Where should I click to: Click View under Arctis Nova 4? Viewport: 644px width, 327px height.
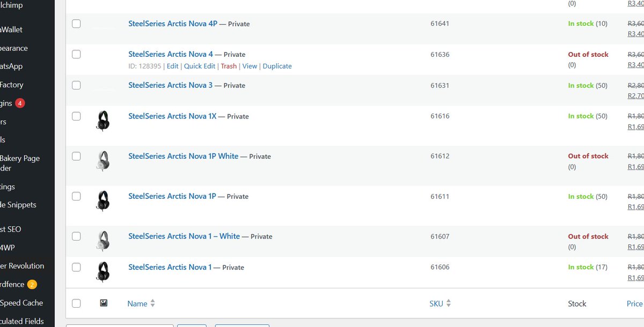[x=250, y=66]
